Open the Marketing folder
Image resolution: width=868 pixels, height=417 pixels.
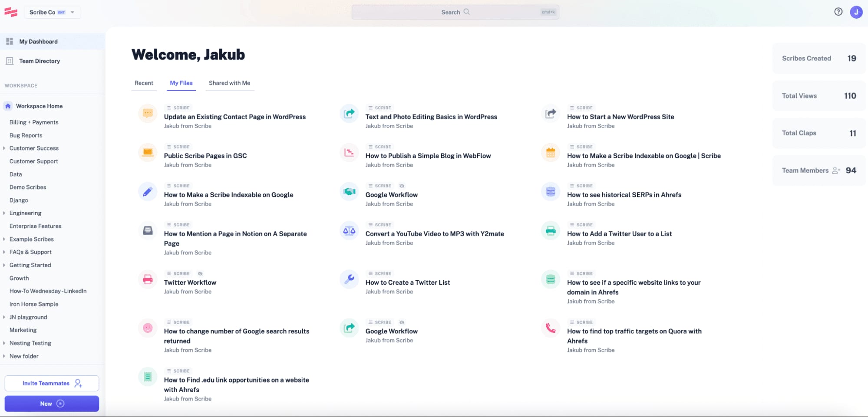tap(23, 330)
